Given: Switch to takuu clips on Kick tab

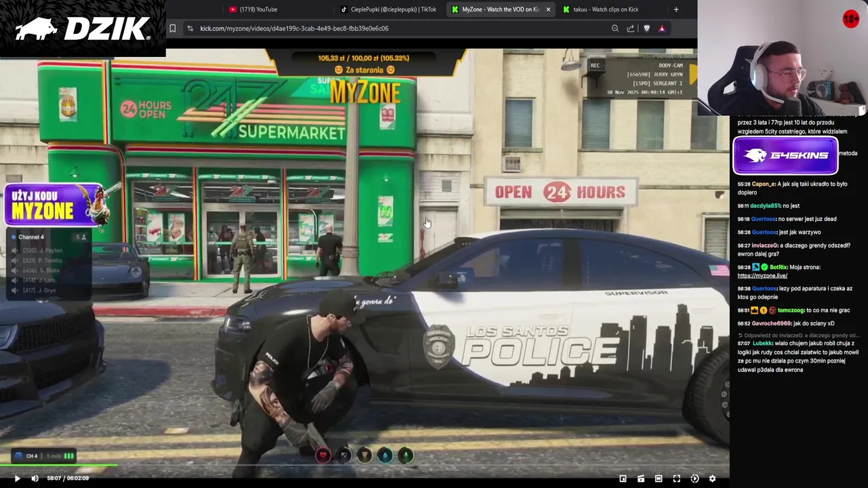Looking at the screenshot, I should pyautogui.click(x=606, y=9).
